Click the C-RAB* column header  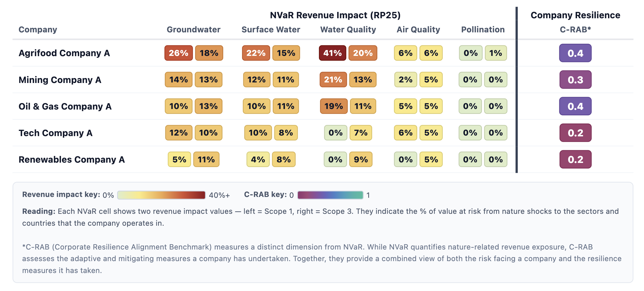(x=575, y=30)
